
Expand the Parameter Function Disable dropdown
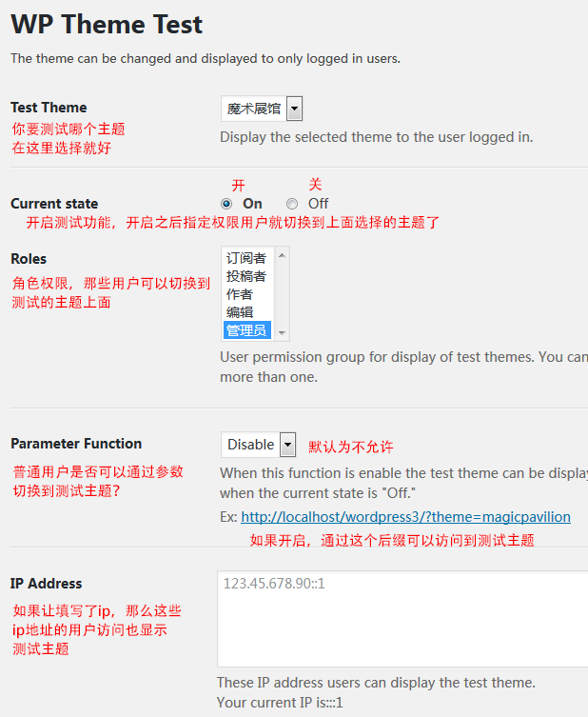[x=259, y=445]
